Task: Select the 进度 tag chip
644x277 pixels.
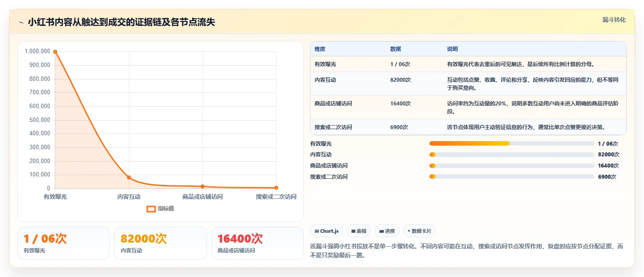Action: tap(387, 231)
